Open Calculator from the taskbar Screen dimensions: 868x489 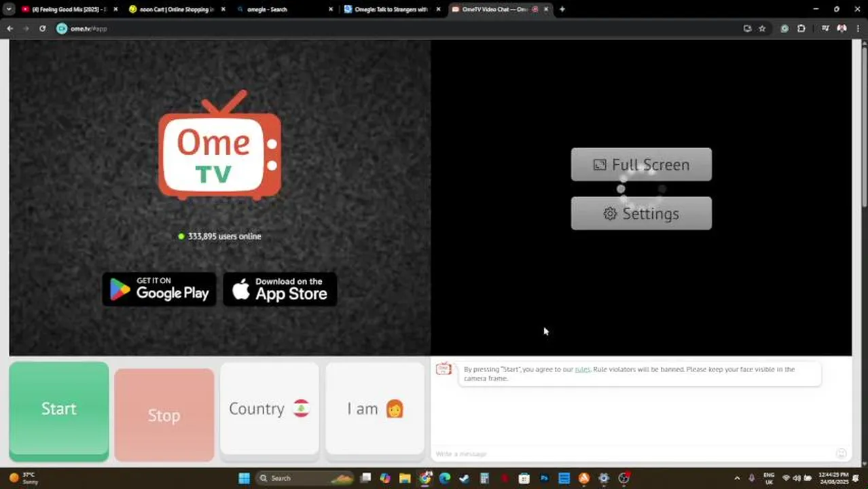pos(484,478)
